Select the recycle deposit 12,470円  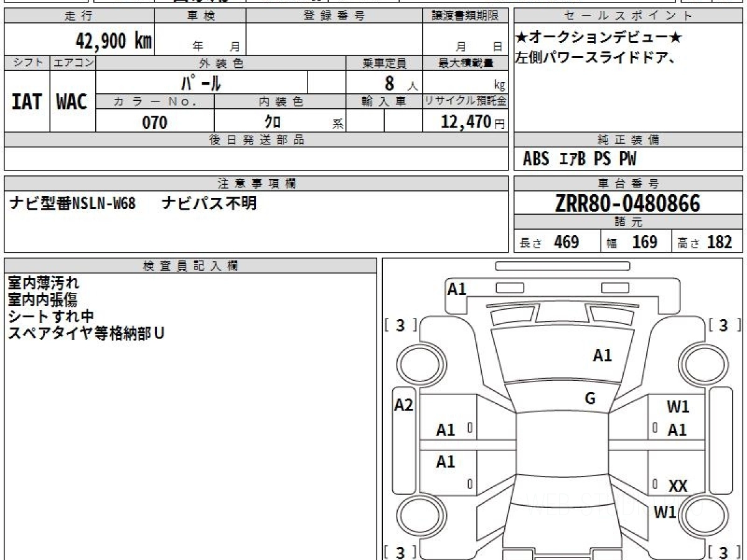pos(472,122)
